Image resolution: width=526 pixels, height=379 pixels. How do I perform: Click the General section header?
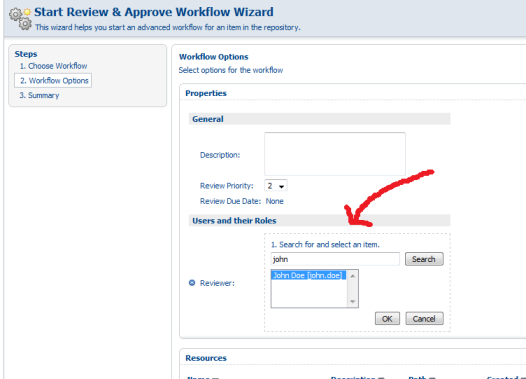319,119
